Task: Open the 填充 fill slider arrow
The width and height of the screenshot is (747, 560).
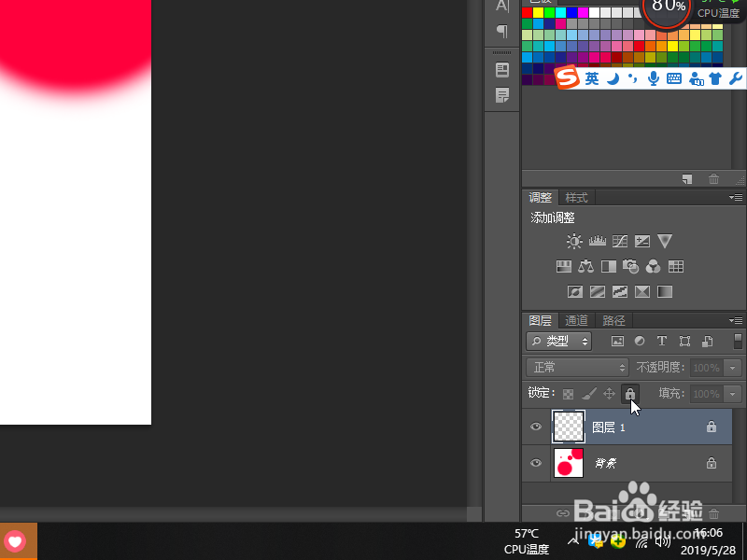Action: click(x=733, y=394)
